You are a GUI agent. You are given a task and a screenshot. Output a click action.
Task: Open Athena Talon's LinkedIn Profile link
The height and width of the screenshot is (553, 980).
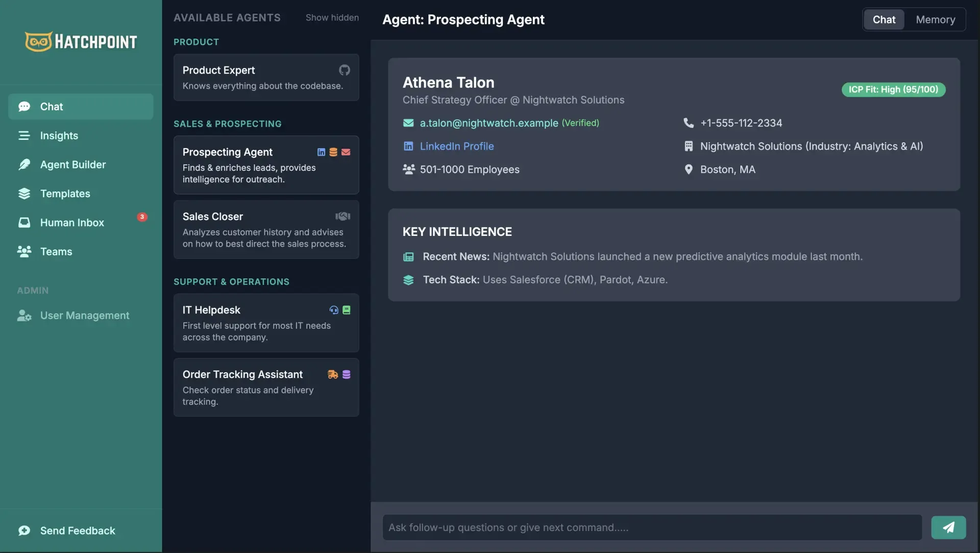(456, 146)
